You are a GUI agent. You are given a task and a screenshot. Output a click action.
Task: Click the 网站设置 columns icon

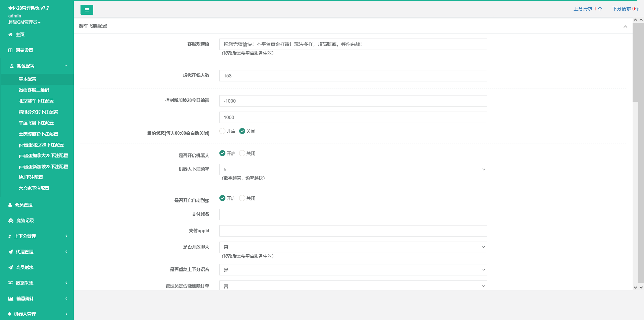[10, 50]
